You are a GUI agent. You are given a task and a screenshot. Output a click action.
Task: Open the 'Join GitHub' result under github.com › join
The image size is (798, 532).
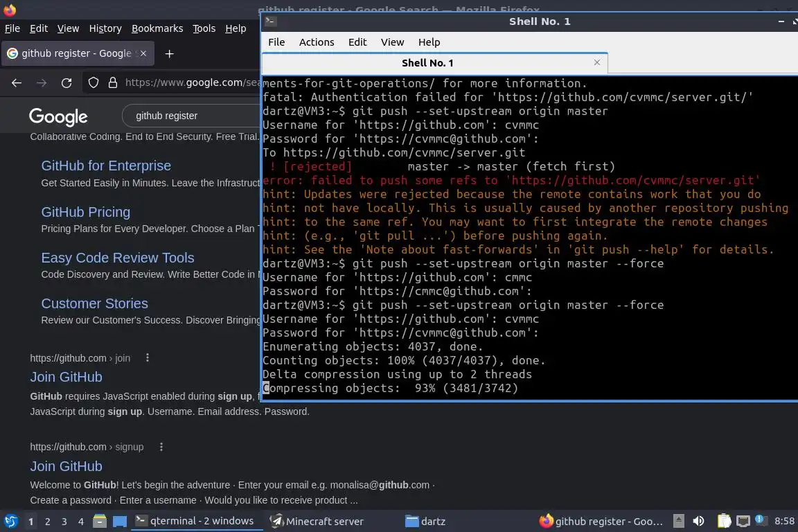click(66, 378)
